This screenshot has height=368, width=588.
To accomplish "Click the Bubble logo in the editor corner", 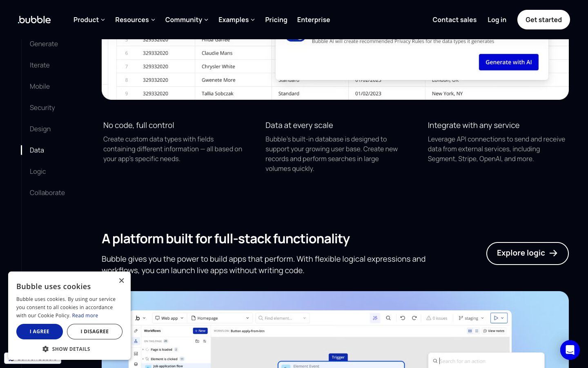I will pos(138,318).
